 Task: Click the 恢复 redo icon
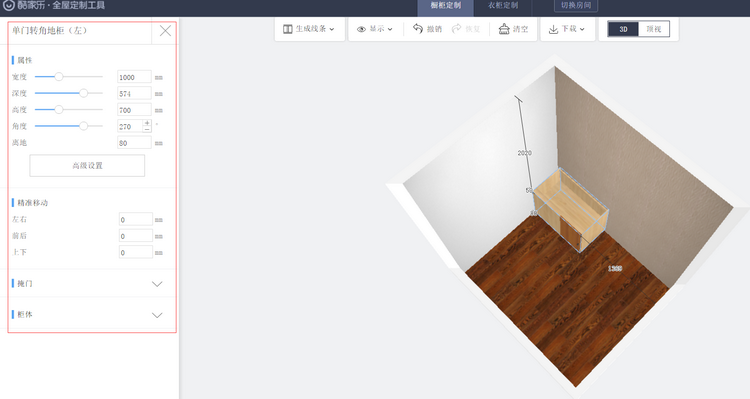coord(457,29)
